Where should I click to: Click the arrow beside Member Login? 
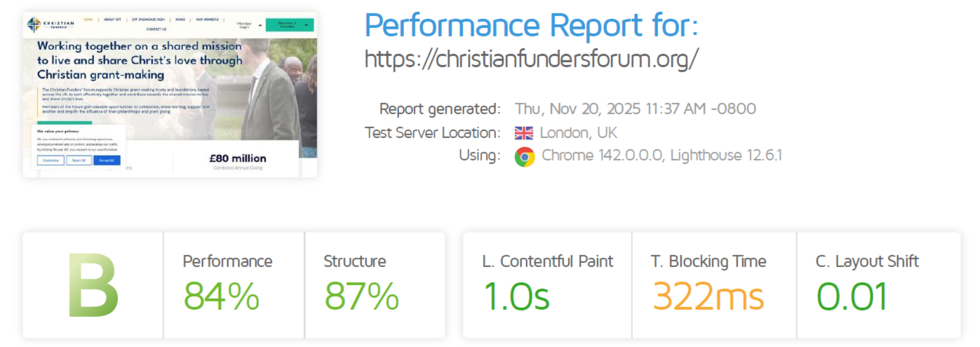(260, 25)
